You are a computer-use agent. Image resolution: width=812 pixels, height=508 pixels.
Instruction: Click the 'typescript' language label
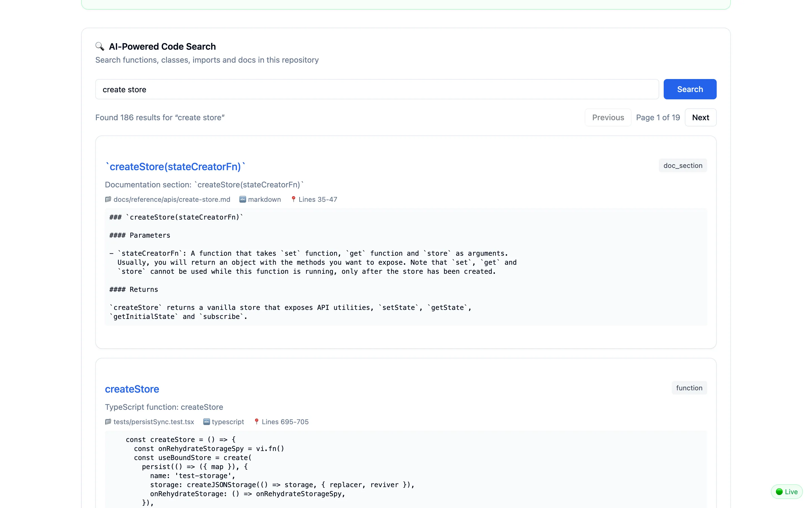(x=228, y=422)
